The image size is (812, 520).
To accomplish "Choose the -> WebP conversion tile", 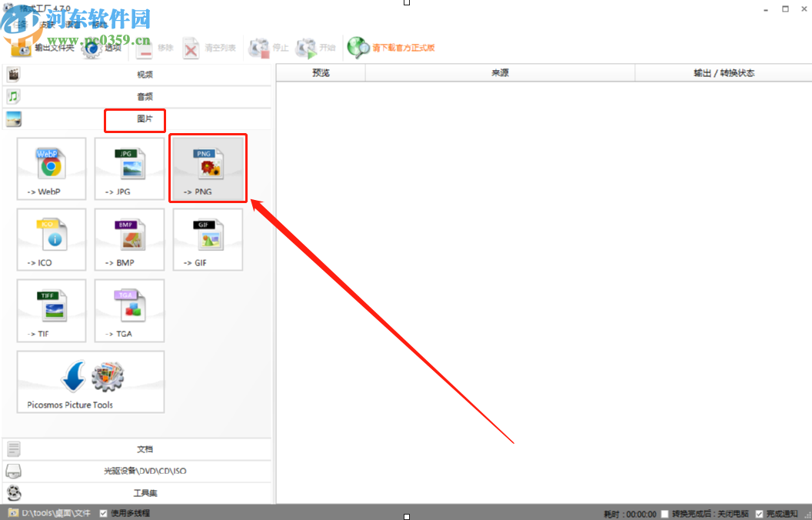I will point(52,168).
